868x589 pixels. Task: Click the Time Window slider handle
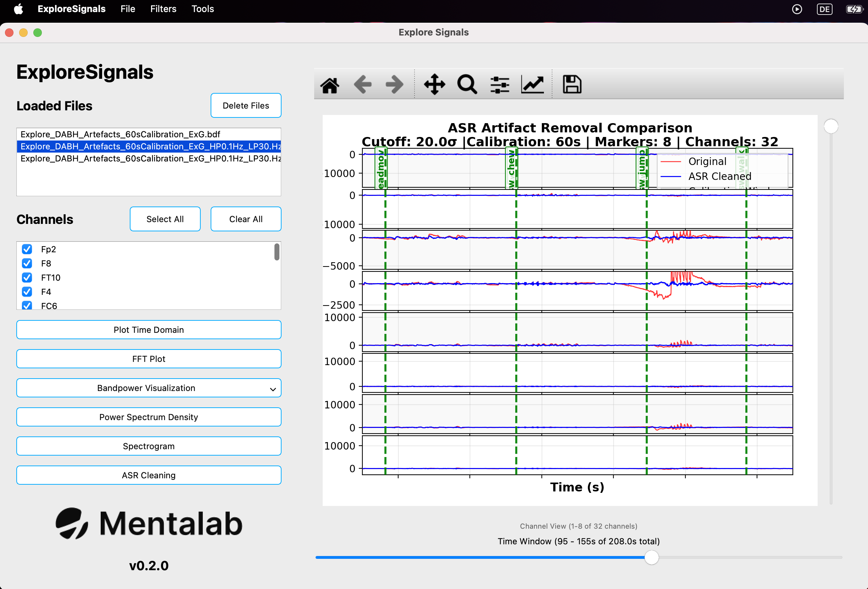651,557
